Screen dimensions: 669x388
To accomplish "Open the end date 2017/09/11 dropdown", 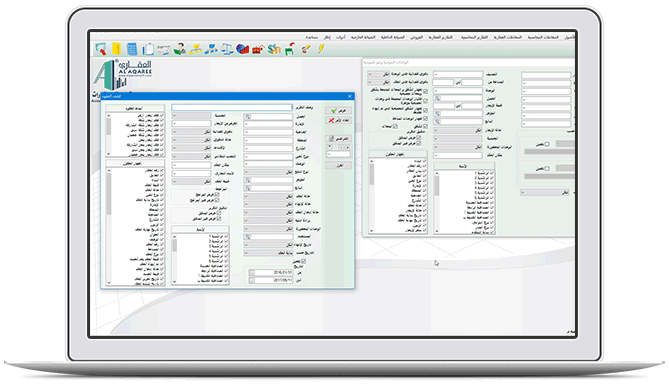I will tap(252, 280).
